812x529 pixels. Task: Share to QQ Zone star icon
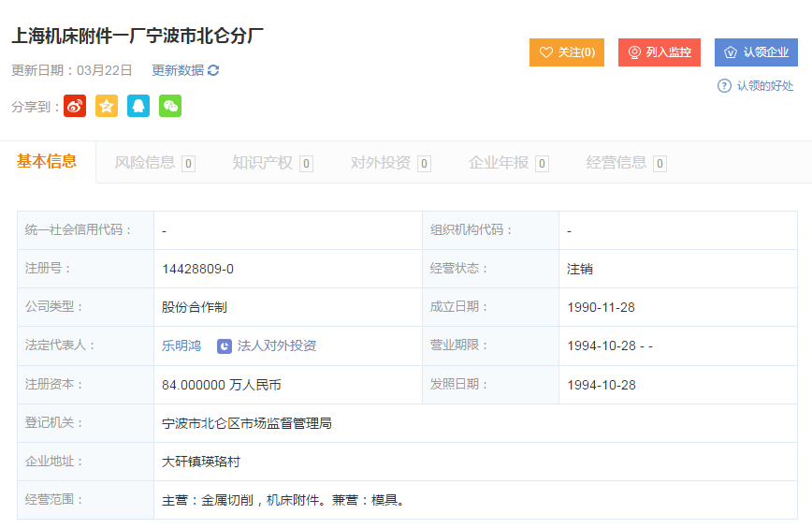point(107,106)
